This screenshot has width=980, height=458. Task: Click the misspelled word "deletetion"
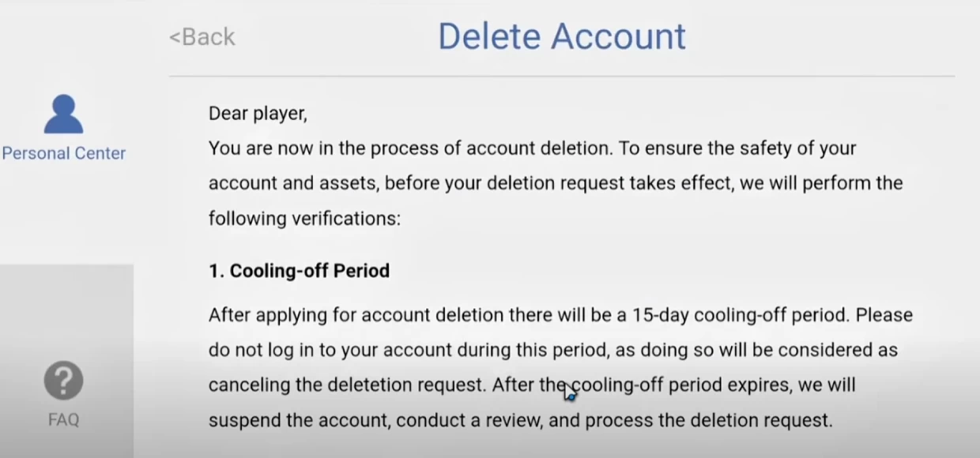pos(371,385)
